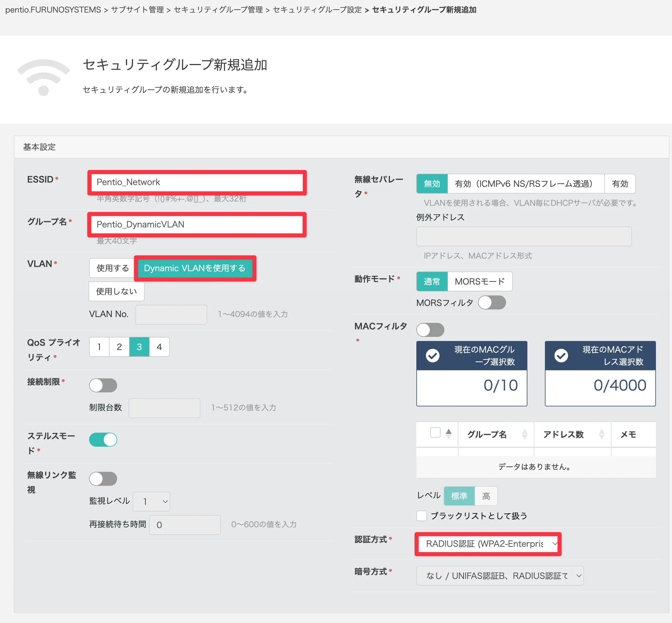Screen dimensions: 672x623
Task: Enable the 接続制限 toggle
Action: [103, 385]
